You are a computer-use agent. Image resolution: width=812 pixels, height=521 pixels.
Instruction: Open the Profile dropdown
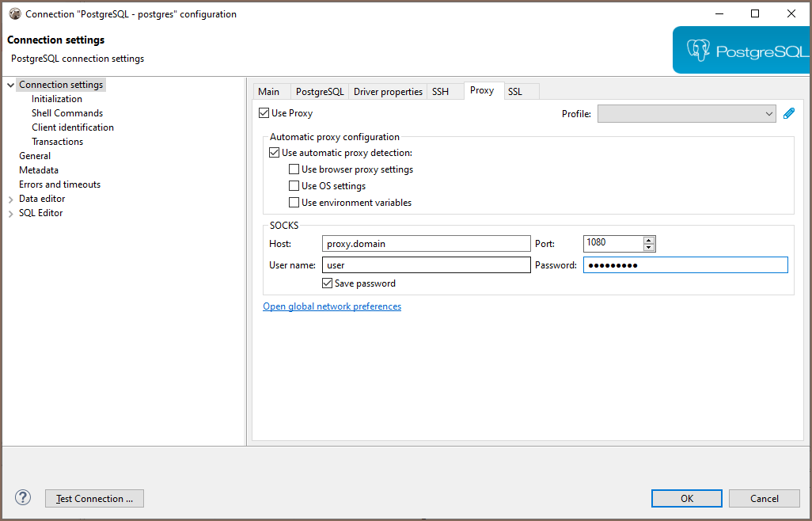(687, 114)
